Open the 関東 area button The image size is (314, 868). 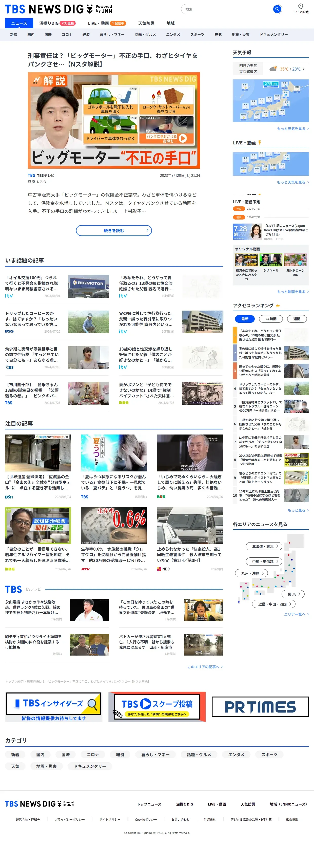click(x=293, y=594)
